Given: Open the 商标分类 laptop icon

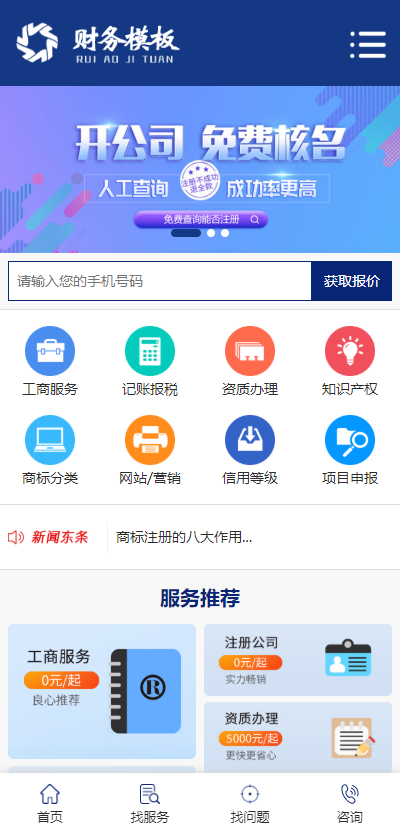Looking at the screenshot, I should pyautogui.click(x=50, y=440).
